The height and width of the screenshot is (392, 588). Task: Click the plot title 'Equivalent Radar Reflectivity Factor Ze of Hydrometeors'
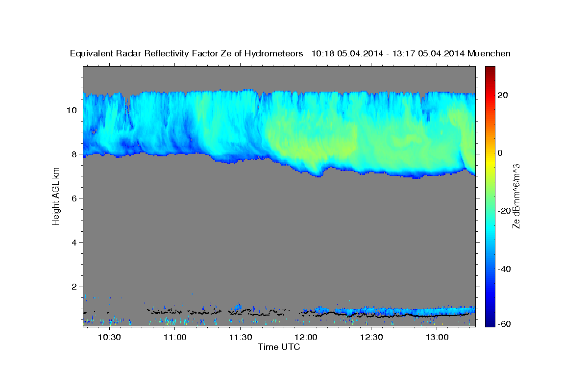[187, 54]
